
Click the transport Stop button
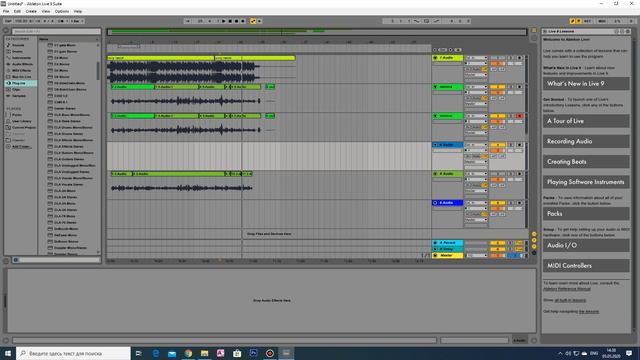pyautogui.click(x=230, y=21)
